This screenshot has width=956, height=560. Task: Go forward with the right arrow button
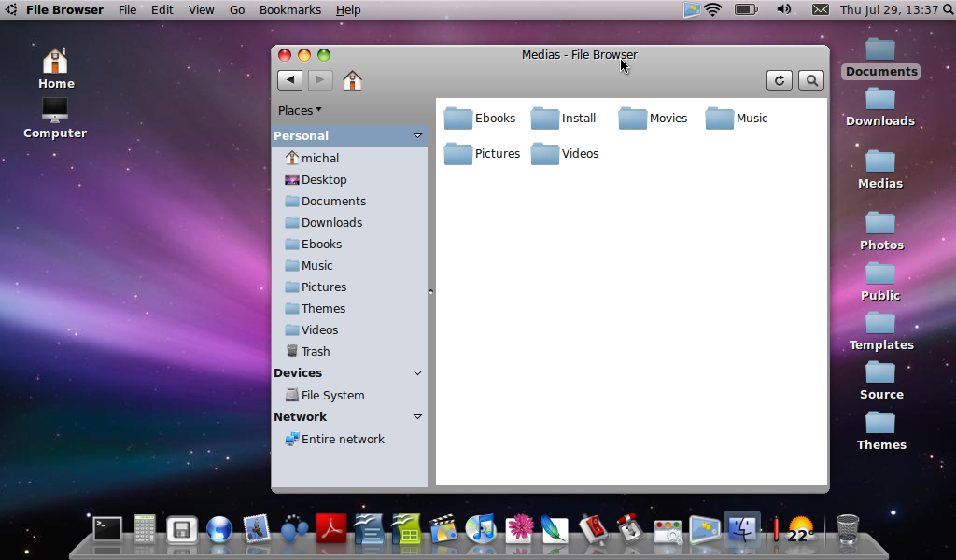[320, 80]
